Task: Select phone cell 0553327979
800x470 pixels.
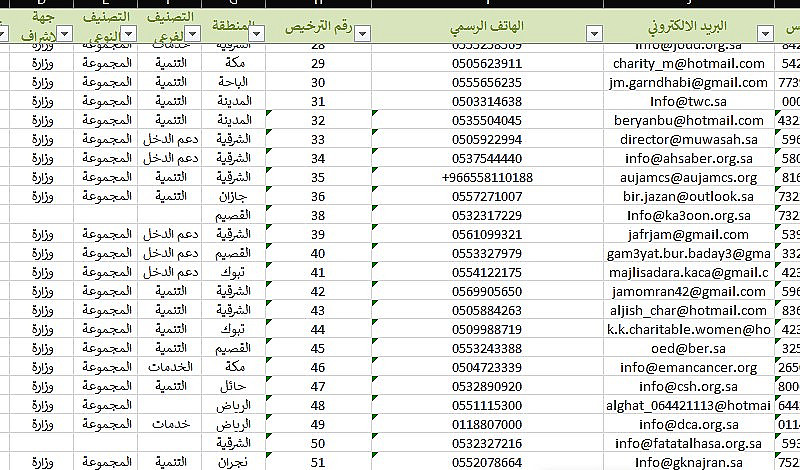Action: [x=487, y=253]
